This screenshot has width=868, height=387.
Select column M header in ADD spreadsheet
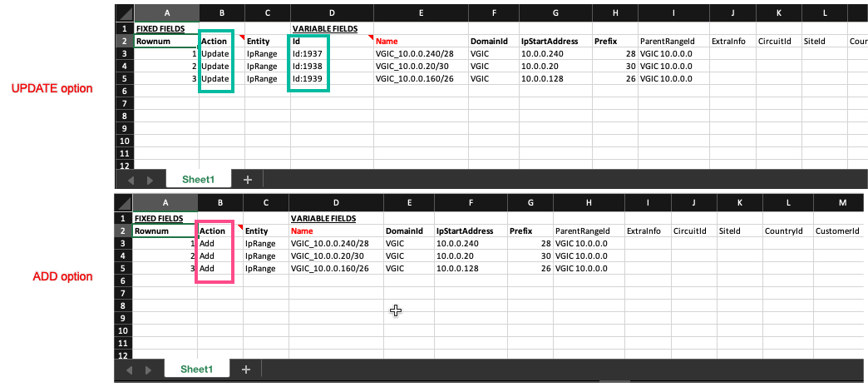[841, 203]
